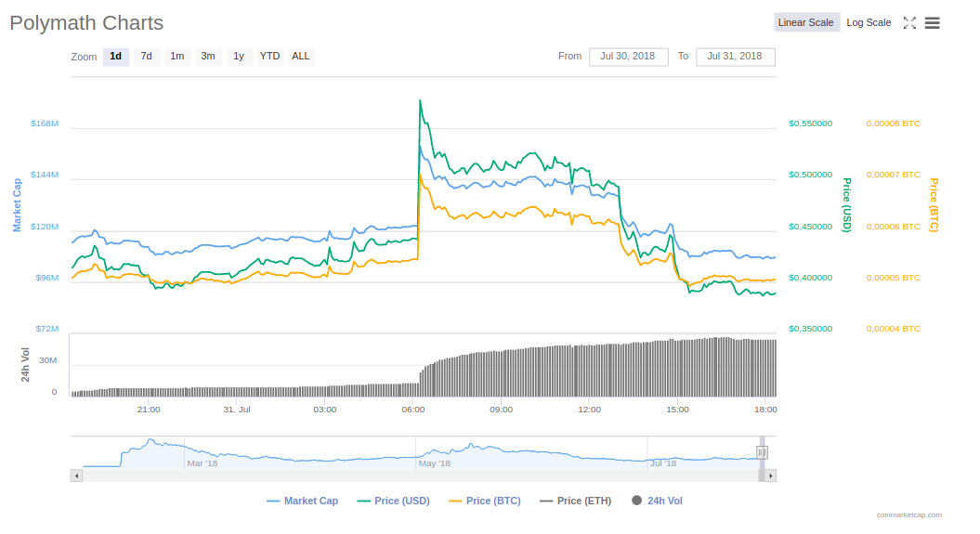The image size is (980, 534).
Task: Click the From date field
Action: pyautogui.click(x=628, y=57)
